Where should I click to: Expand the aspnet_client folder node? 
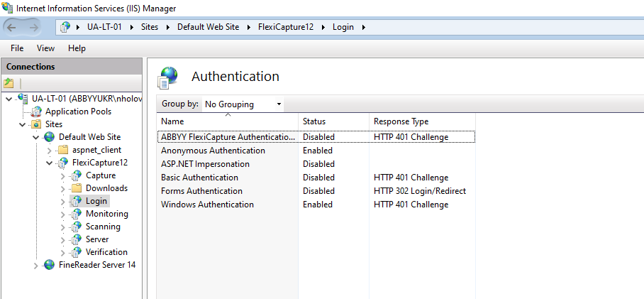pos(50,150)
